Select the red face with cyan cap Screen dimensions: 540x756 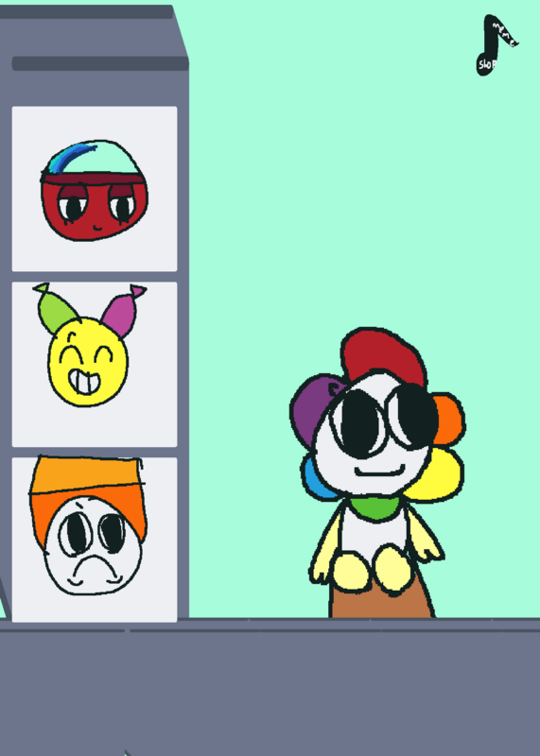(95, 189)
